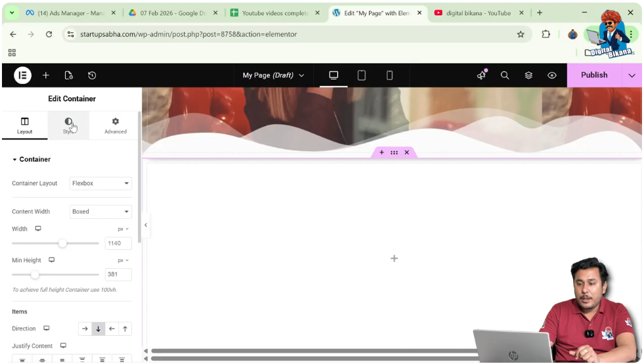Click the What's New megaphone icon

point(482,76)
